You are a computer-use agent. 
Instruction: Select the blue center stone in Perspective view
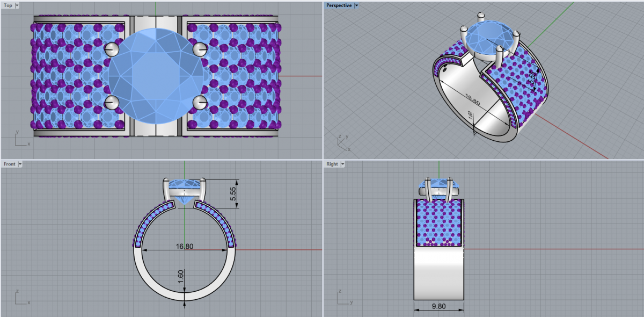pos(489,37)
